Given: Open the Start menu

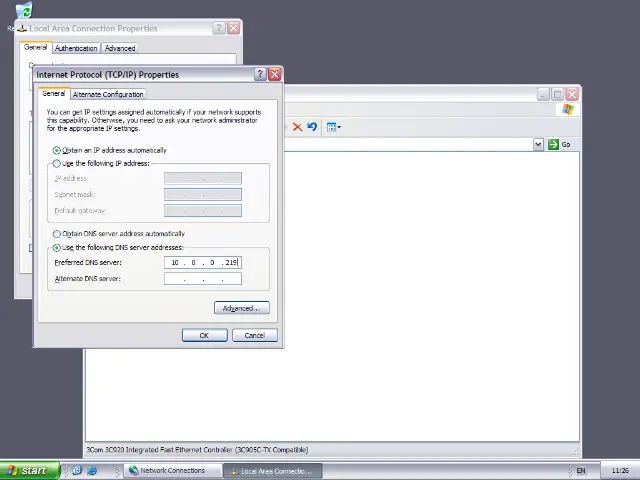Looking at the screenshot, I should (x=29, y=471).
